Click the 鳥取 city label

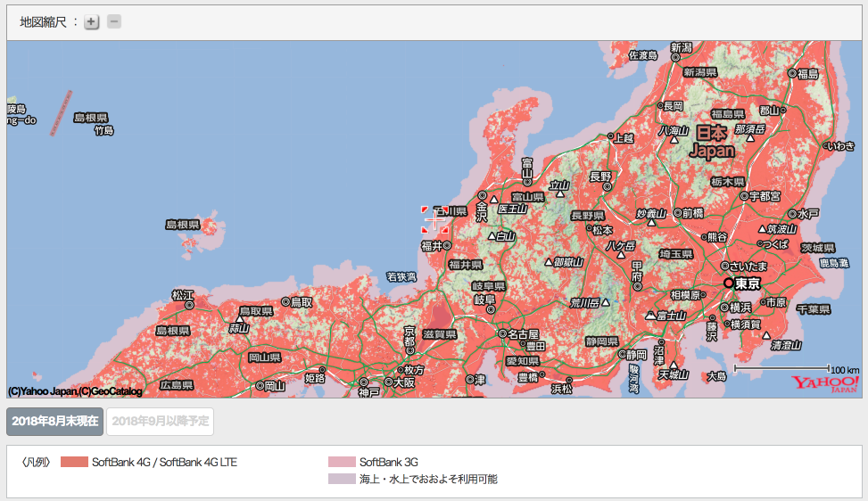coord(302,302)
